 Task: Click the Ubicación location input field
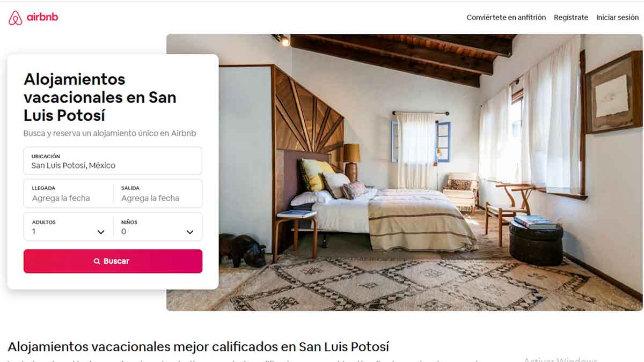113,161
